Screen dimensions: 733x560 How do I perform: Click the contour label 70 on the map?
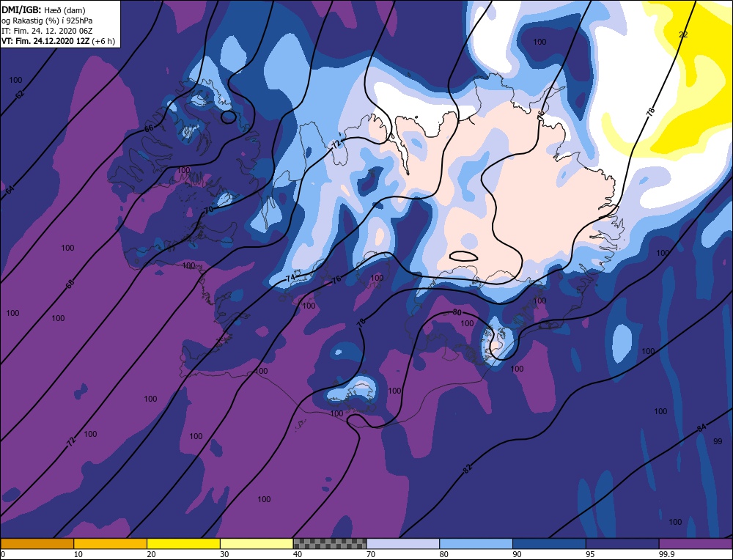pos(208,210)
